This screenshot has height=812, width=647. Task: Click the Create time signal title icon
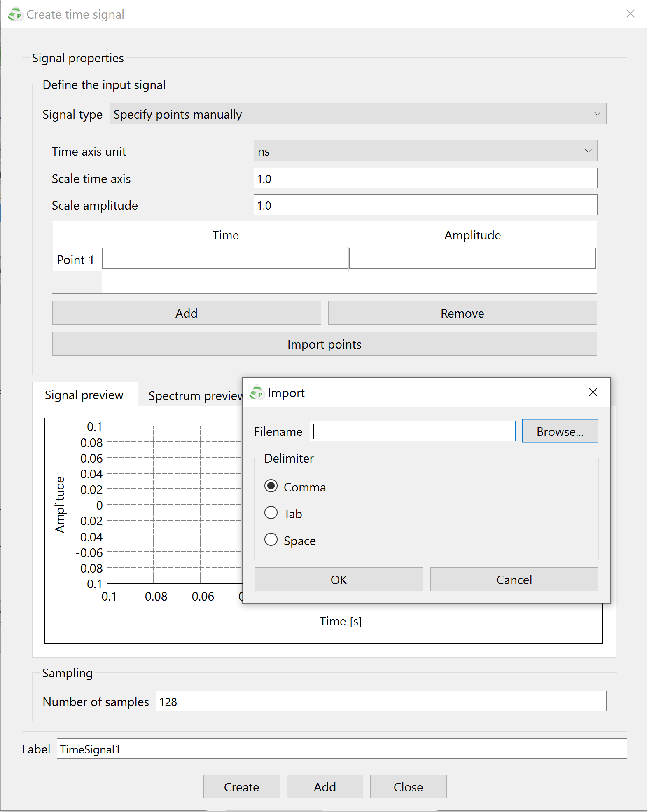pos(16,14)
